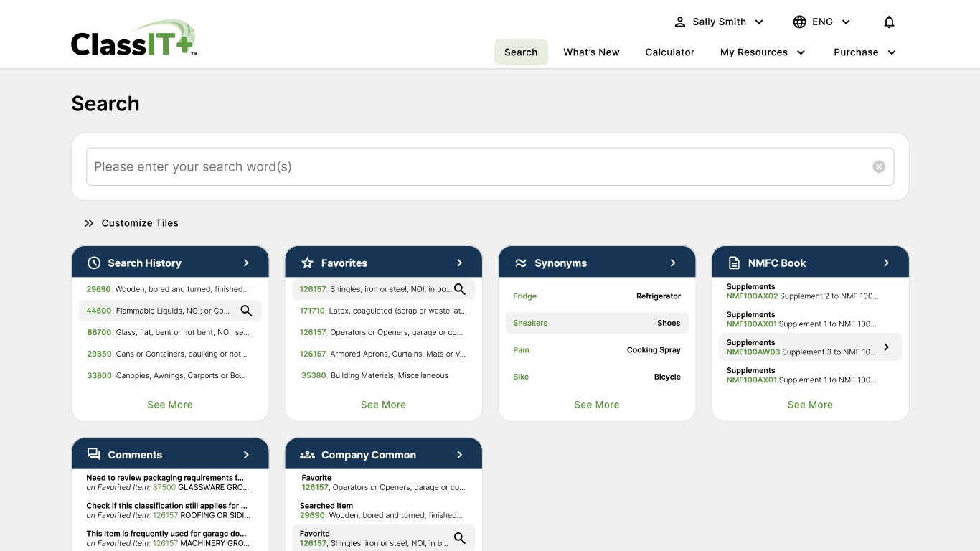Switch to the What's New tab
The width and height of the screenshot is (980, 551).
click(590, 52)
